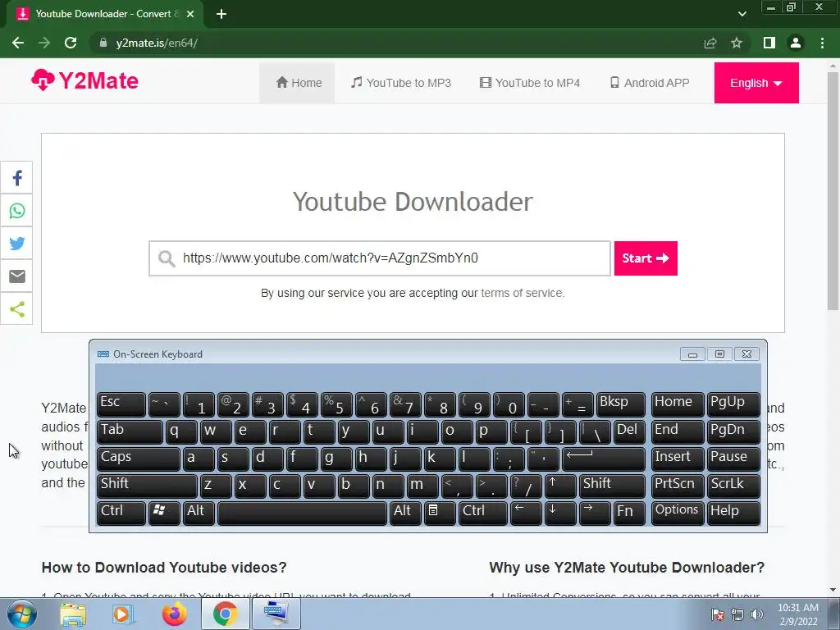
Task: Open the English language dropdown
Action: click(x=756, y=83)
